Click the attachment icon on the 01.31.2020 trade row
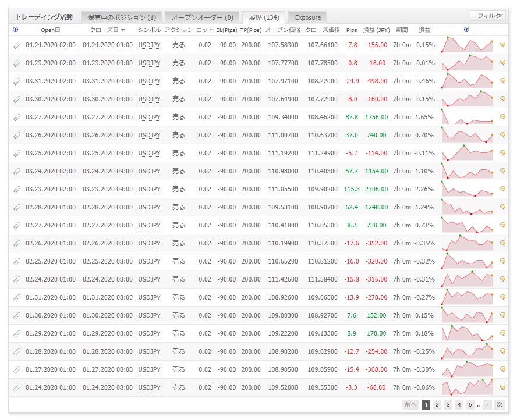The height and width of the screenshot is (420, 524). 17,297
